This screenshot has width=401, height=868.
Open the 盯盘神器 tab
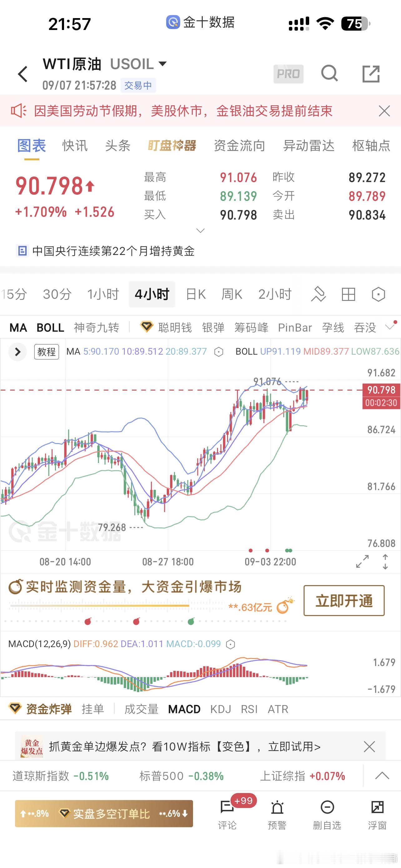pos(172,146)
